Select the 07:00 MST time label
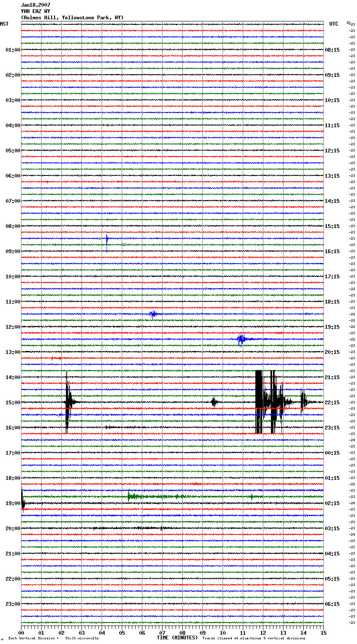 coord(13,201)
